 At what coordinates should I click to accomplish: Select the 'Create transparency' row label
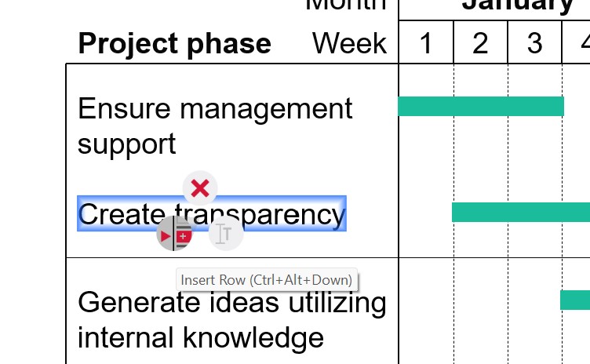tap(211, 213)
